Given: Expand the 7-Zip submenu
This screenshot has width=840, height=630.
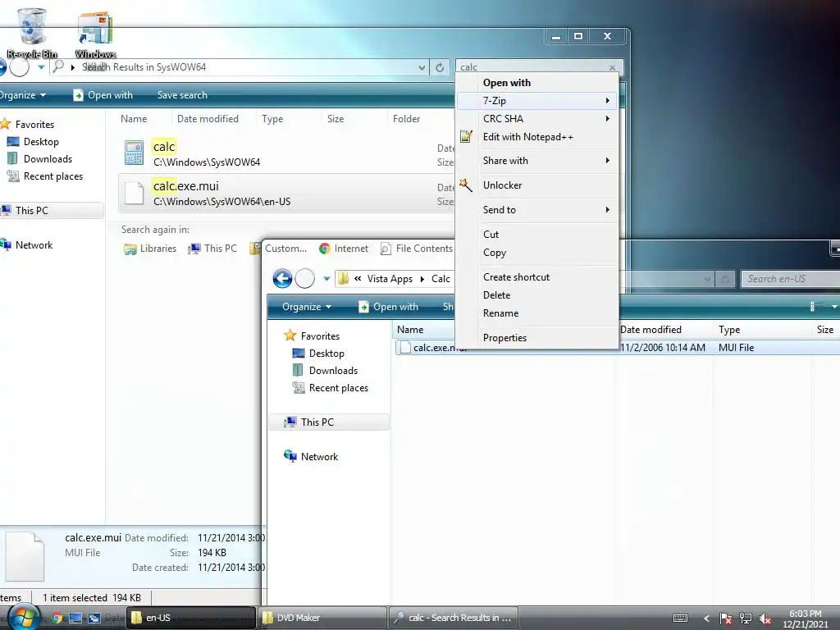Looking at the screenshot, I should [536, 101].
